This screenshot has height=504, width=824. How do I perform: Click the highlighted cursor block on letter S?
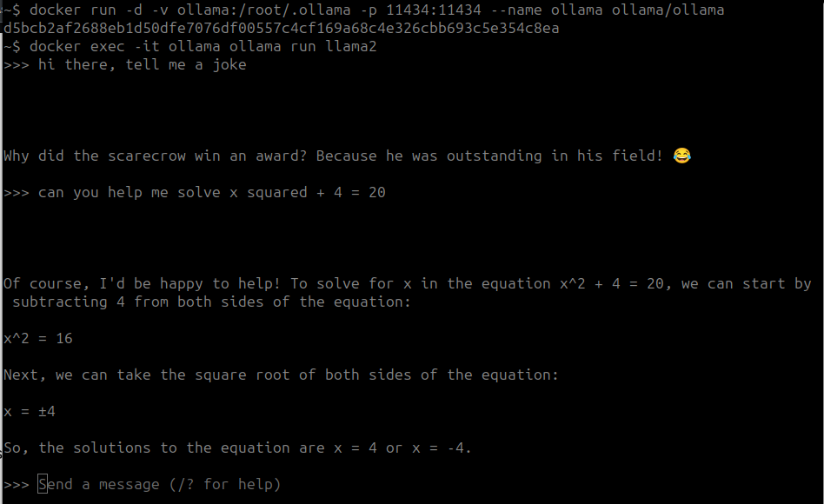[x=43, y=483]
